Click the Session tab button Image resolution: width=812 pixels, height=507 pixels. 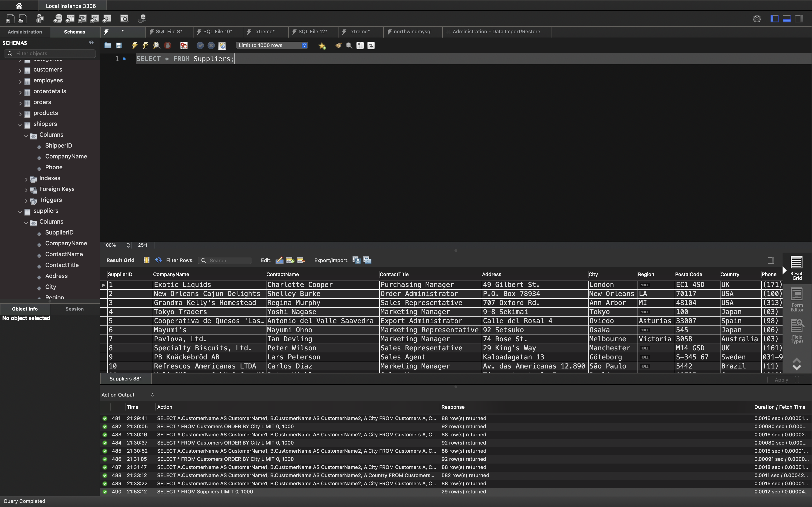pos(75,309)
